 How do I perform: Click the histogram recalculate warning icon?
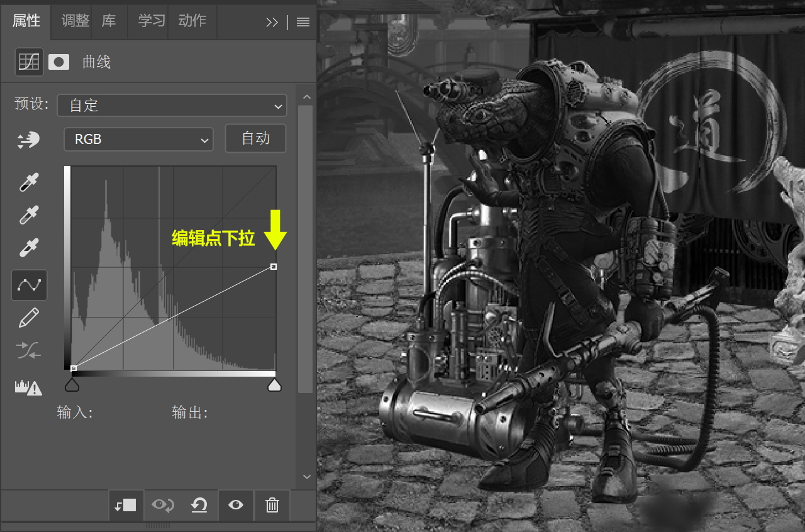pos(28,387)
